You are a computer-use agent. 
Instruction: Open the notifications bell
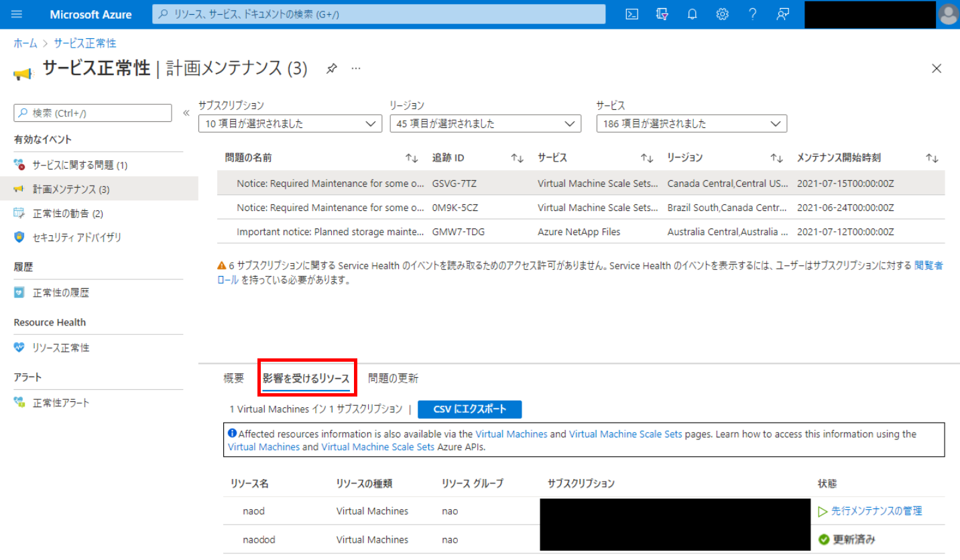pos(693,14)
